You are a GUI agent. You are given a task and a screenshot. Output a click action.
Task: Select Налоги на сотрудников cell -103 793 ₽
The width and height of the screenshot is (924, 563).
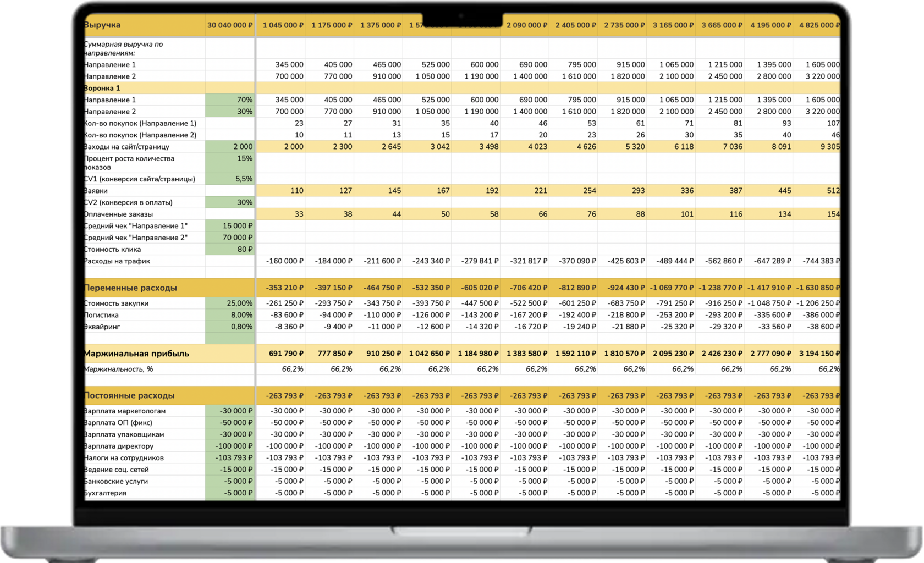(230, 458)
